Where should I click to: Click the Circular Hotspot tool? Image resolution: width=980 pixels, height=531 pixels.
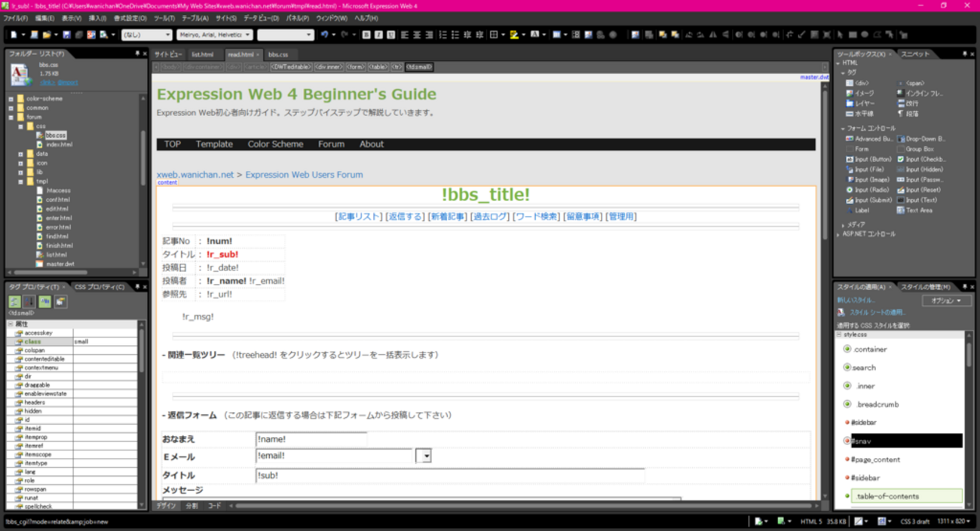pyautogui.click(x=865, y=35)
